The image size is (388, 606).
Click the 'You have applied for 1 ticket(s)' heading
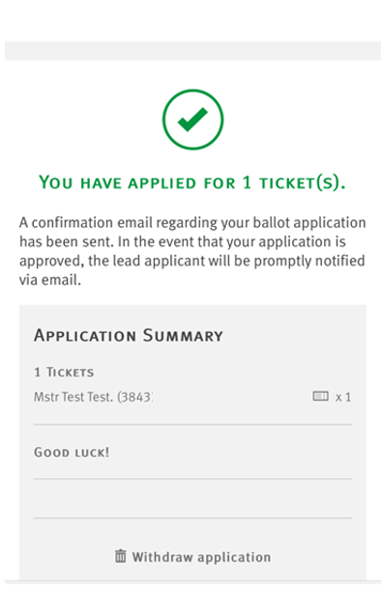pos(192,182)
